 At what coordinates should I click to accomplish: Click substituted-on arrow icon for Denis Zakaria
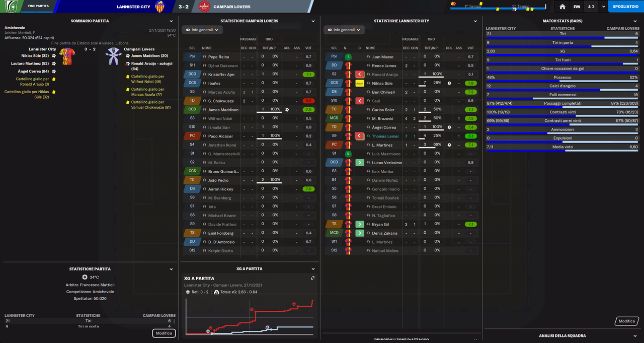[x=360, y=233]
